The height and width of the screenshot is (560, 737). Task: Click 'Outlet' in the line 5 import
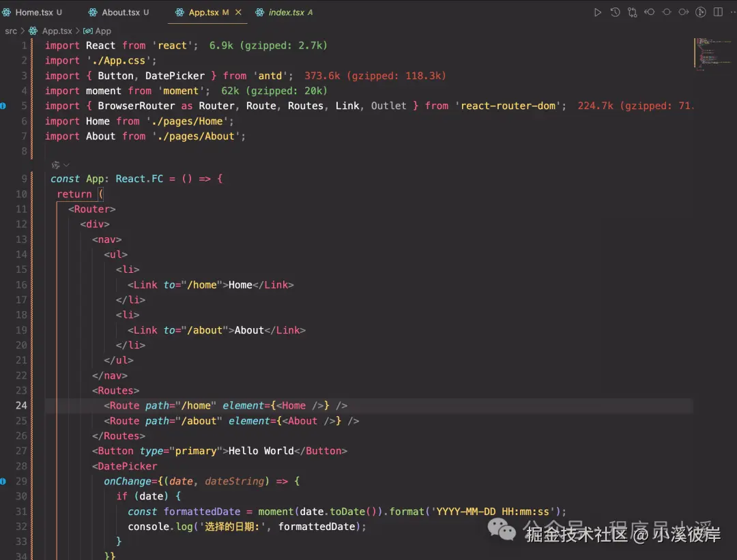coord(389,106)
